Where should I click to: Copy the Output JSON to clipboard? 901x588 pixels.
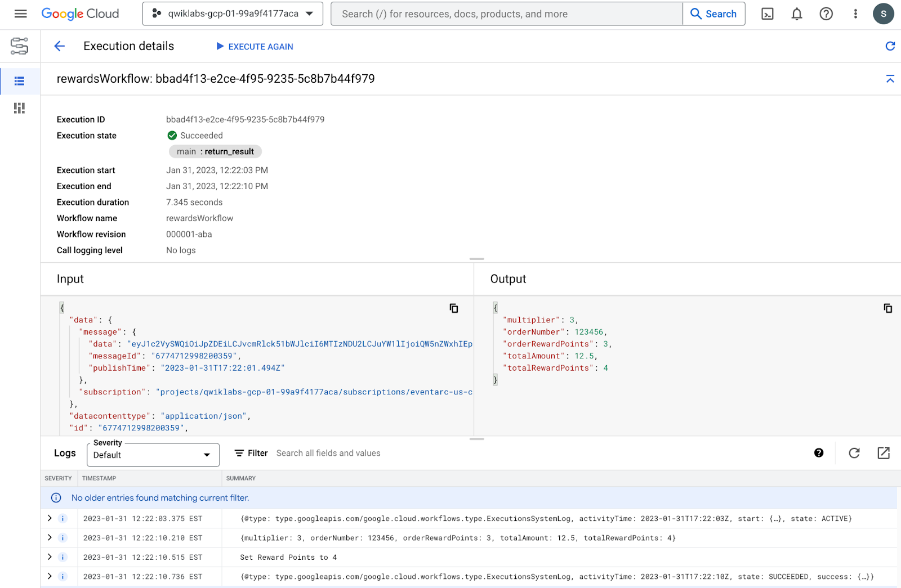[x=887, y=308]
